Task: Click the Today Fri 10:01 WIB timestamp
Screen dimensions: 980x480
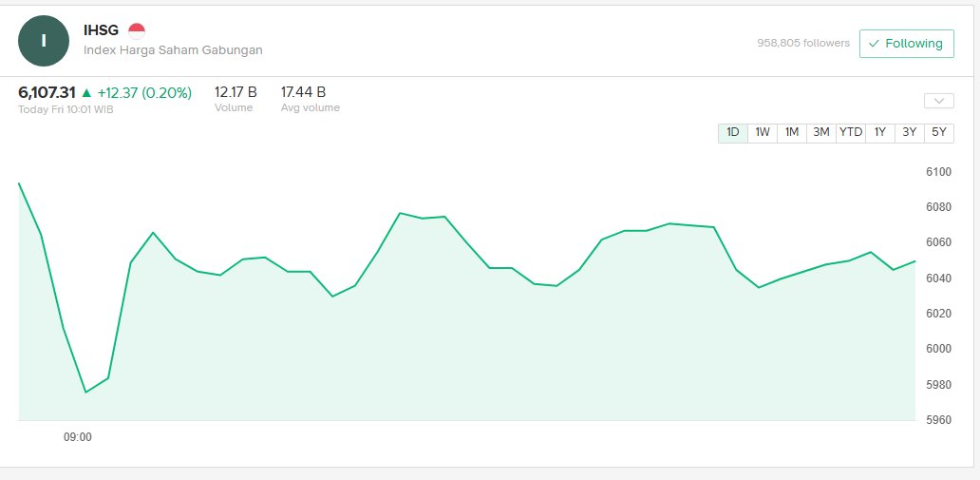Action: tap(66, 109)
